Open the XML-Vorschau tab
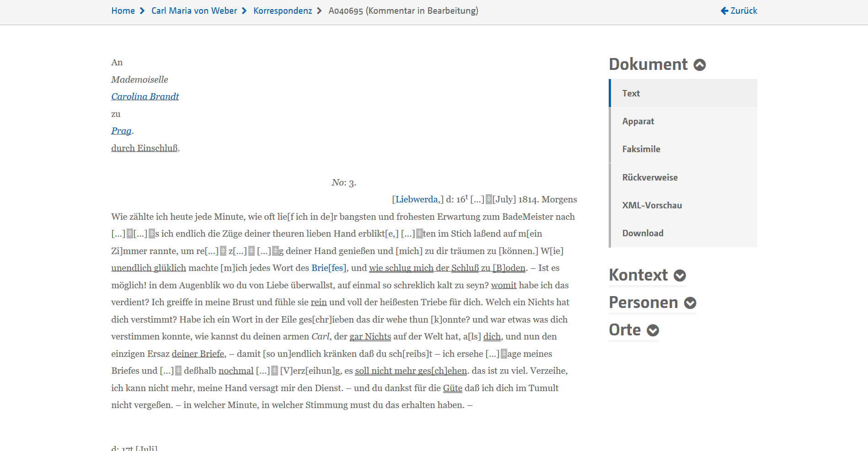The height and width of the screenshot is (451, 868). click(x=684, y=205)
